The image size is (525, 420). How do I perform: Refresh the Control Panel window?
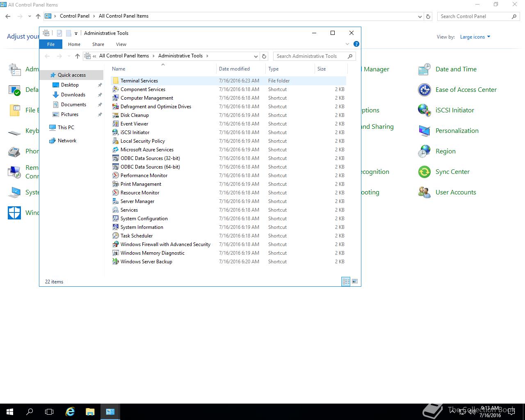click(428, 16)
